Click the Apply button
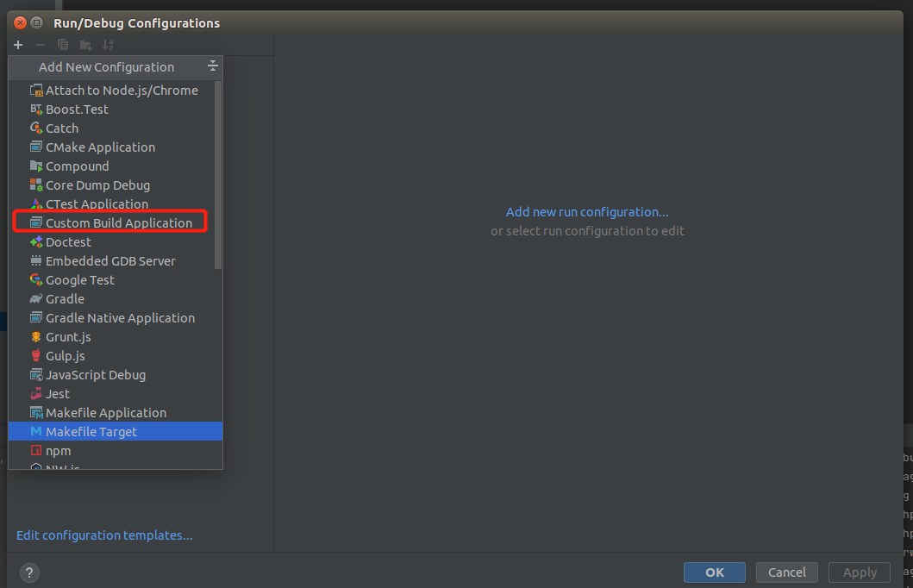This screenshot has width=913, height=588. pos(860,572)
